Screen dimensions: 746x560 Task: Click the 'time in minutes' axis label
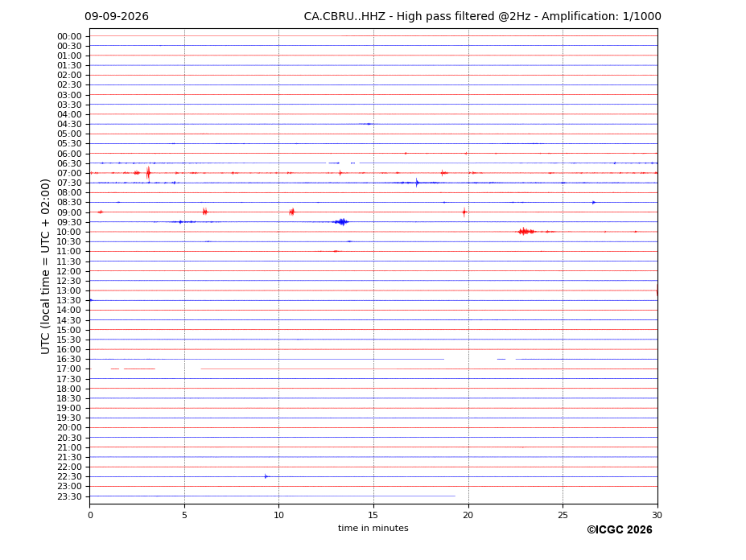click(373, 528)
